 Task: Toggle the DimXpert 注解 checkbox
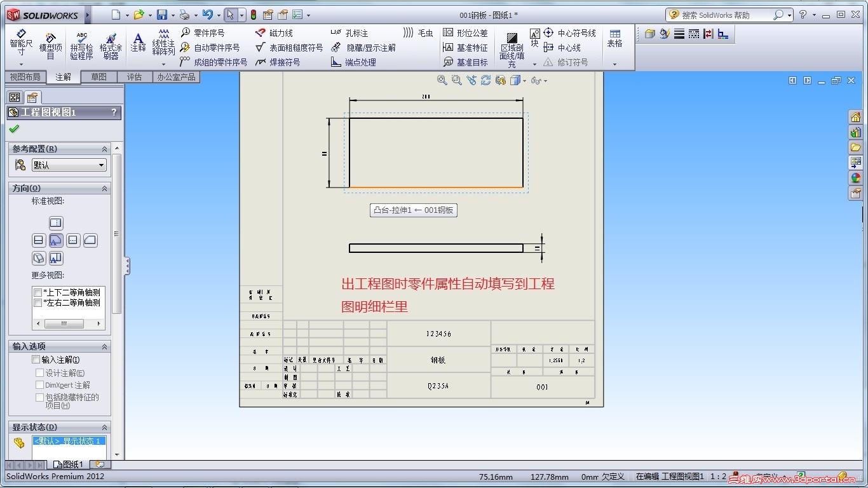coord(39,385)
